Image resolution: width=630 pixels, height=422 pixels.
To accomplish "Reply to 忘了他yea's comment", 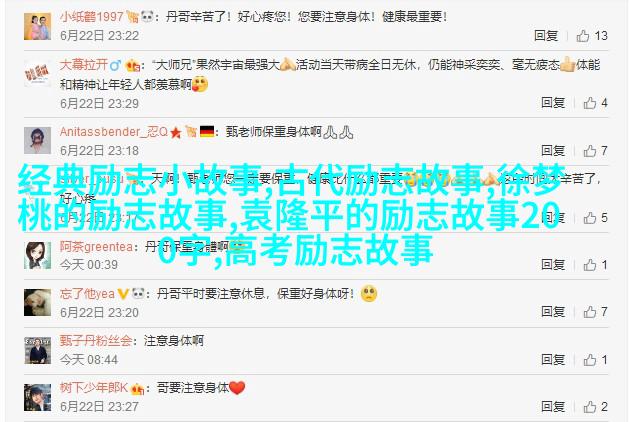I will (553, 311).
